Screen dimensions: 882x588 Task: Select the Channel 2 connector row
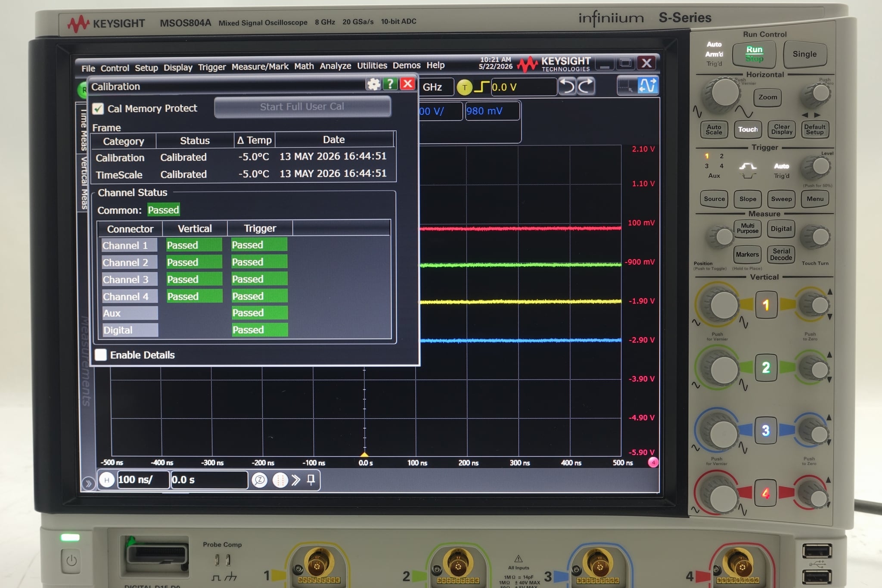129,262
